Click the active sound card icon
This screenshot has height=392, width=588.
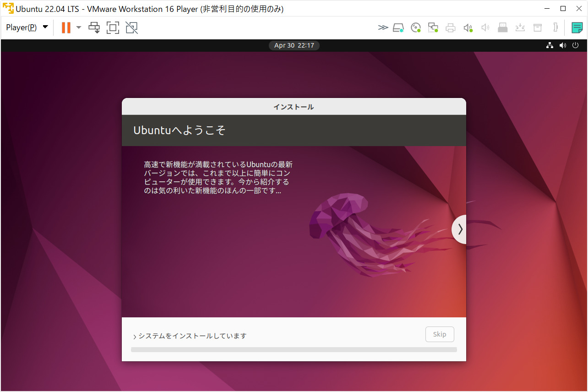[x=468, y=27]
